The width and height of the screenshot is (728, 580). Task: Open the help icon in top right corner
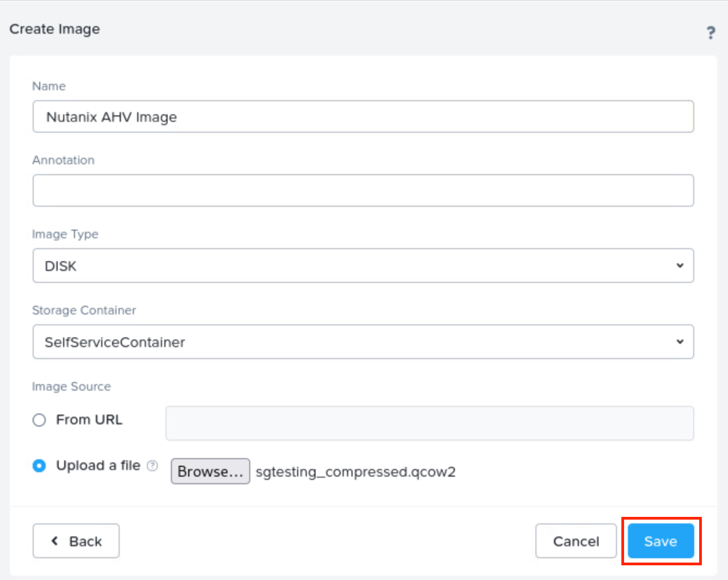click(x=711, y=33)
